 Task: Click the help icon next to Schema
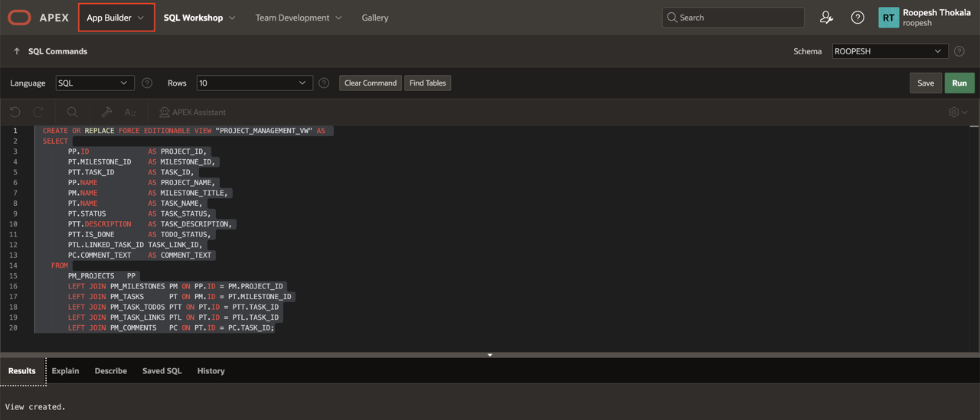(959, 51)
